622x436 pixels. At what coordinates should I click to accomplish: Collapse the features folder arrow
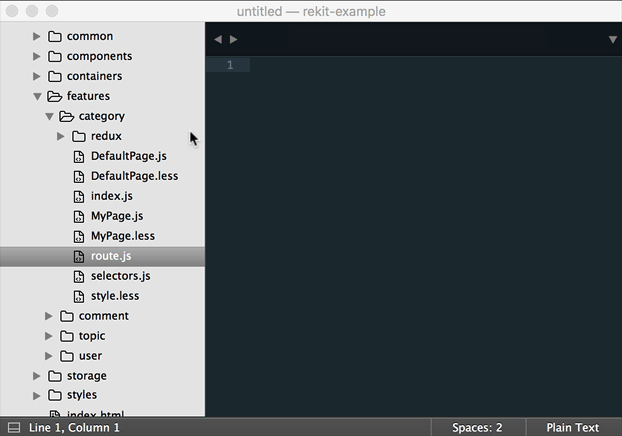pyautogui.click(x=37, y=96)
